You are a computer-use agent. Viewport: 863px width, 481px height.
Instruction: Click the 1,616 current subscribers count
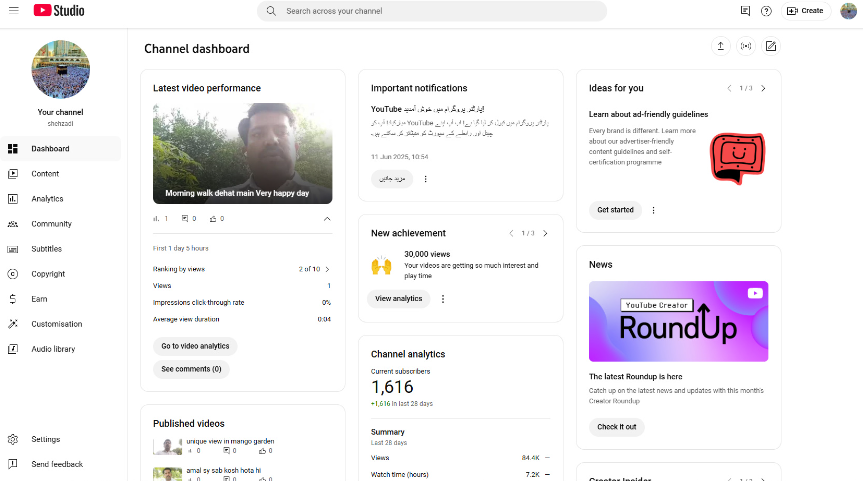click(392, 387)
